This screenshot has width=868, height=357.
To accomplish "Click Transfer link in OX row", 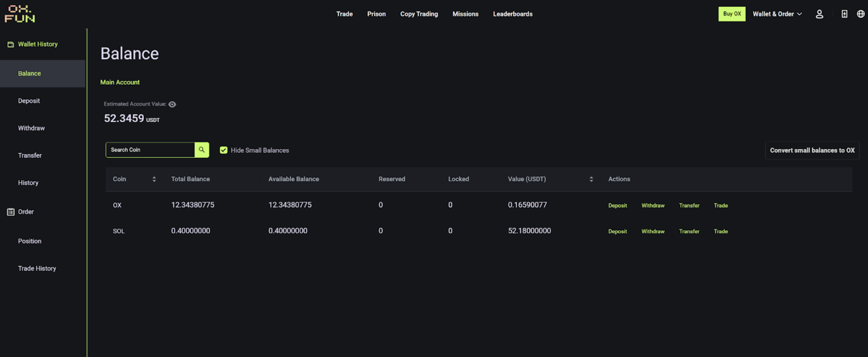I will point(689,206).
